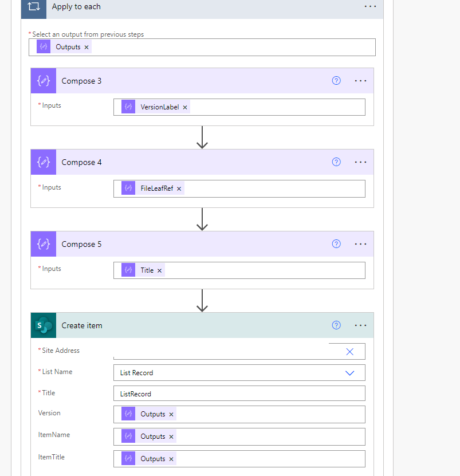Open Create item ellipsis menu
460x476 pixels.
tap(360, 325)
